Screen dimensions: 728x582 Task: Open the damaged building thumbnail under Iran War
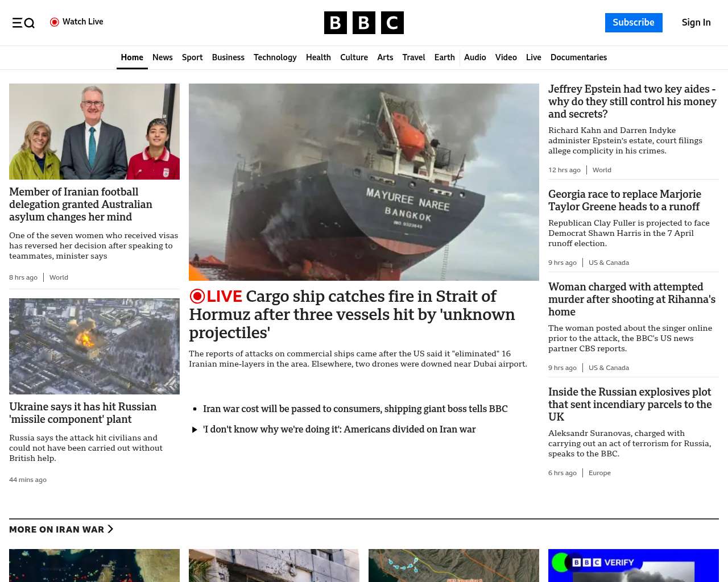coord(274,566)
